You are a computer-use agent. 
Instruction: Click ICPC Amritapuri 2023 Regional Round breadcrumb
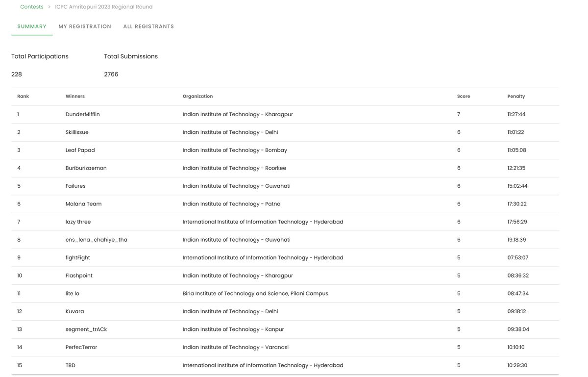point(104,7)
